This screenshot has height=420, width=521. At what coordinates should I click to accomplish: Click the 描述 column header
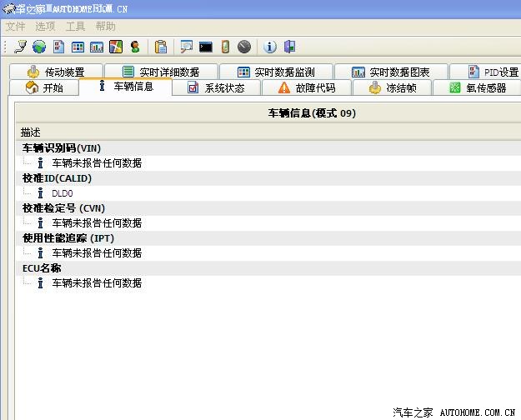(31, 132)
